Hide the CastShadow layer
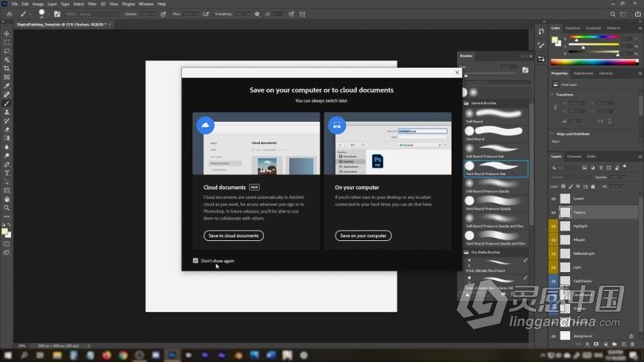Screen dimensions: 644x362 click(553, 282)
